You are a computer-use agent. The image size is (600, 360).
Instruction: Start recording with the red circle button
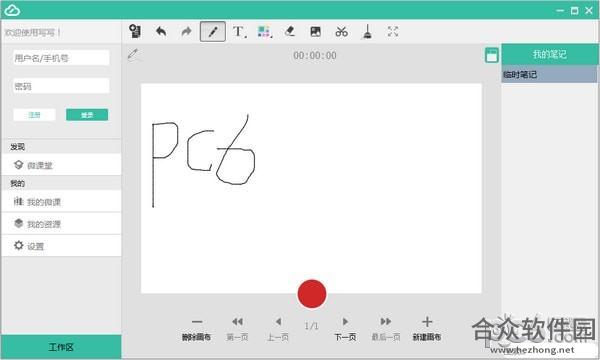coord(312,293)
